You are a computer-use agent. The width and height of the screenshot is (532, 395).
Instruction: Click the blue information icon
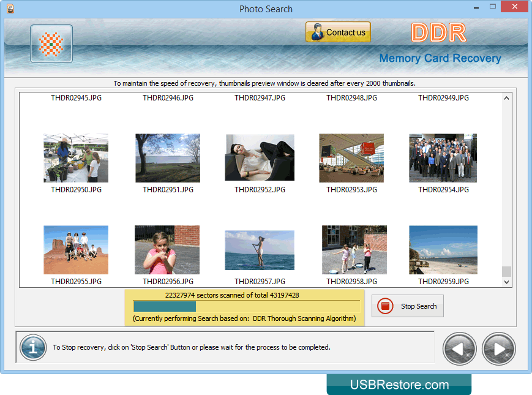(33, 347)
